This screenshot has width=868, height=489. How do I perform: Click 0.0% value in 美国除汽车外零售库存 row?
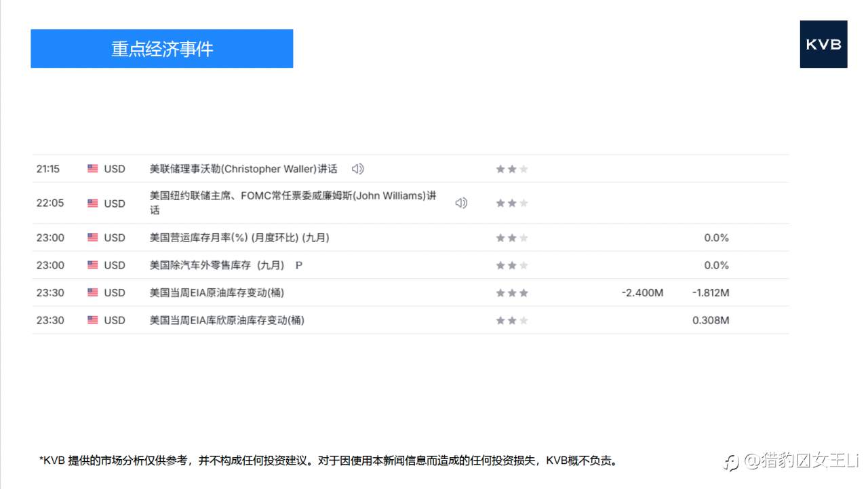[x=716, y=265]
